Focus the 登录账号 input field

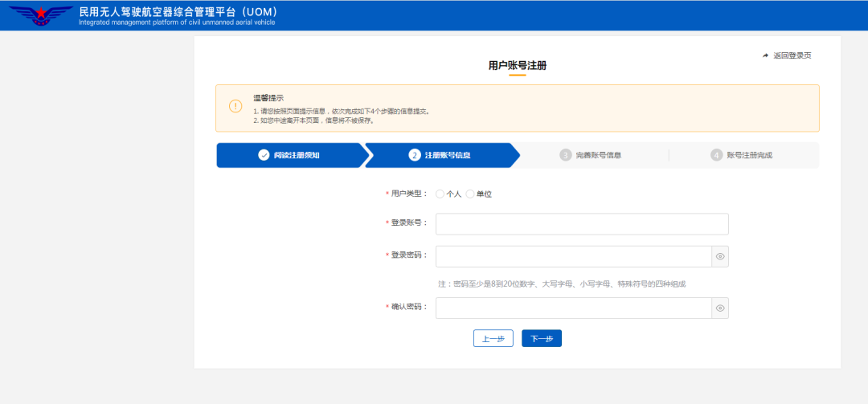click(582, 223)
